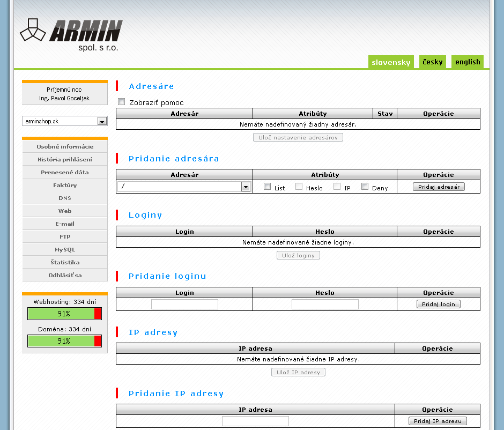Click the Stav column header

[x=385, y=114]
